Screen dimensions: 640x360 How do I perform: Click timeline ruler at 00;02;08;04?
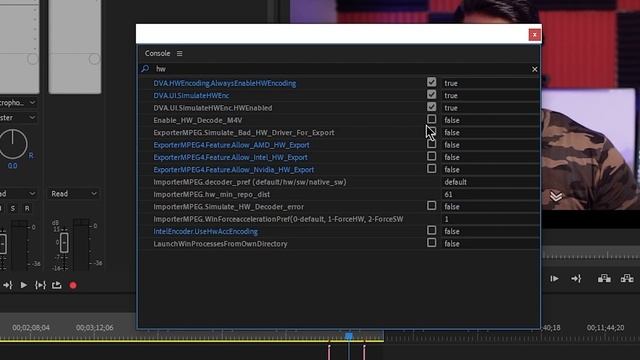click(x=31, y=327)
